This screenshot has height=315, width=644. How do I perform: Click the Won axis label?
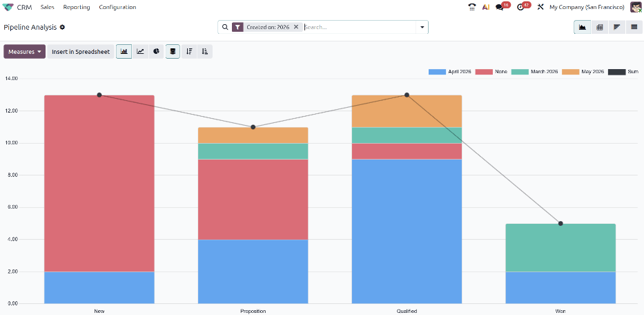point(560,311)
